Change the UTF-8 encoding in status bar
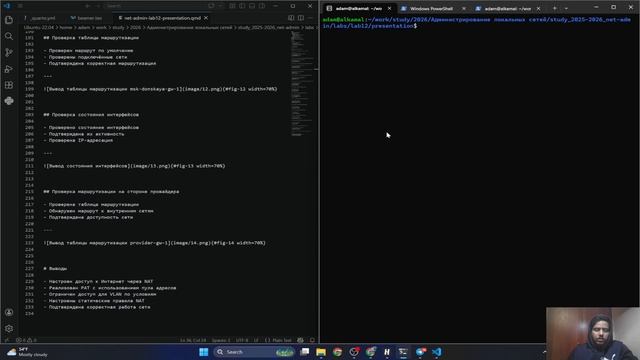640x360 pixels. pyautogui.click(x=242, y=340)
